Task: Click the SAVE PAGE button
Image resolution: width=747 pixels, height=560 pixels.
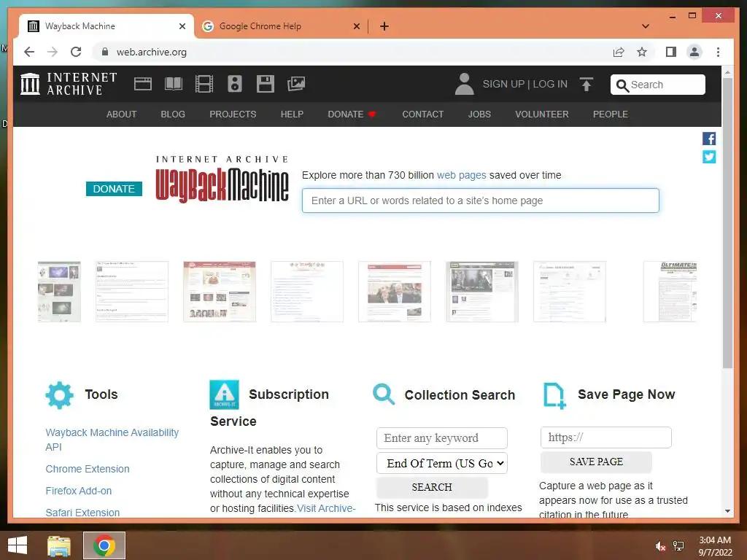Action: (x=596, y=462)
